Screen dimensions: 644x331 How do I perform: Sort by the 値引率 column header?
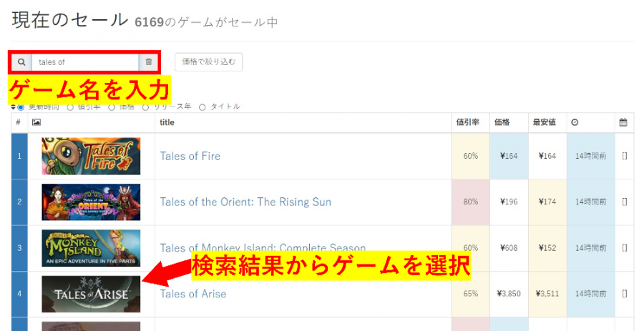pyautogui.click(x=467, y=122)
